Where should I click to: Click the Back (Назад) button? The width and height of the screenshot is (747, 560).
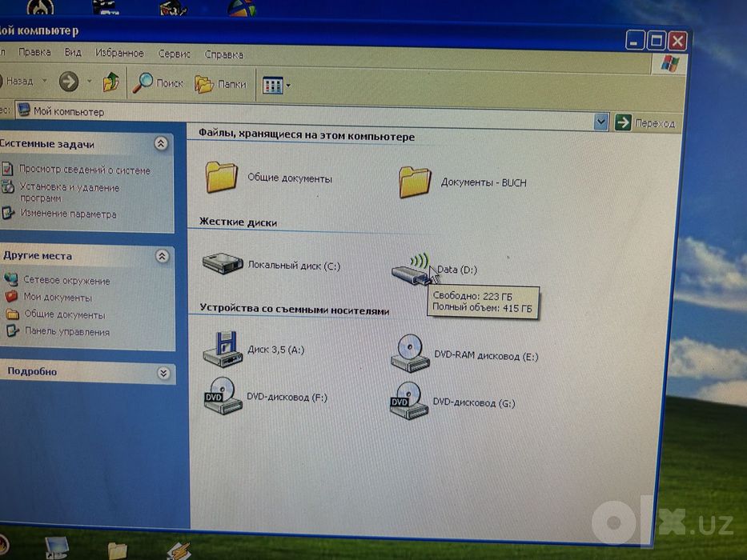[18, 81]
